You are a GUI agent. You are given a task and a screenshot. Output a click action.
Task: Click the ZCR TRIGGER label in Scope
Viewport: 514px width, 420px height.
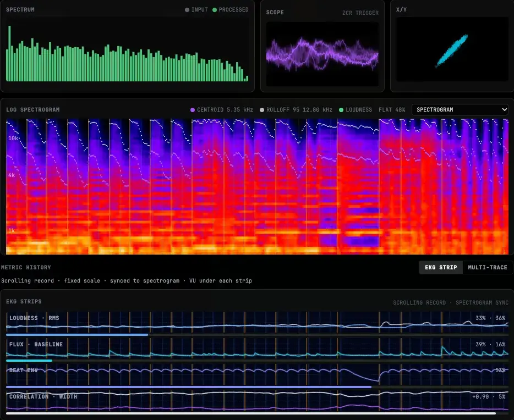coord(360,13)
